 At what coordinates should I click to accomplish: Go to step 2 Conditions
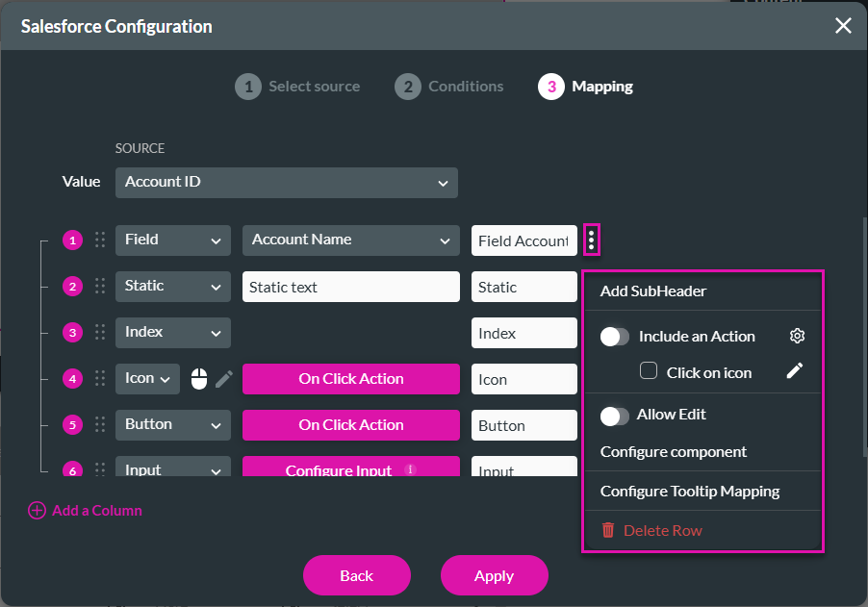click(449, 87)
